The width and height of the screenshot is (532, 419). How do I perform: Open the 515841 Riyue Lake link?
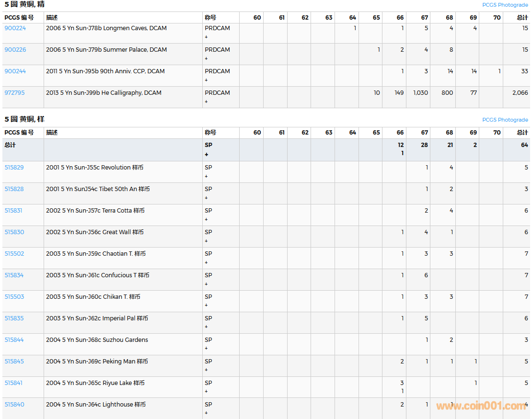coord(13,383)
